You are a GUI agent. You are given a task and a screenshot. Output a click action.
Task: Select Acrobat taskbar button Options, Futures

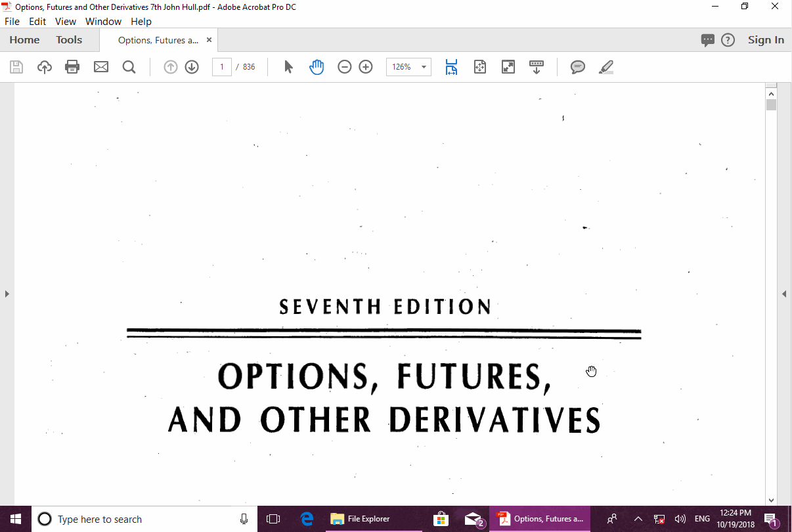(x=540, y=519)
